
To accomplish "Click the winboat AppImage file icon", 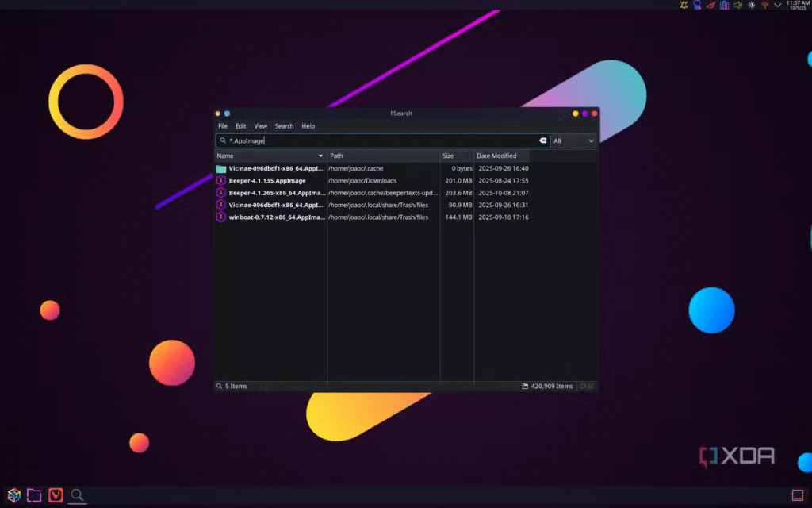I will pos(221,217).
